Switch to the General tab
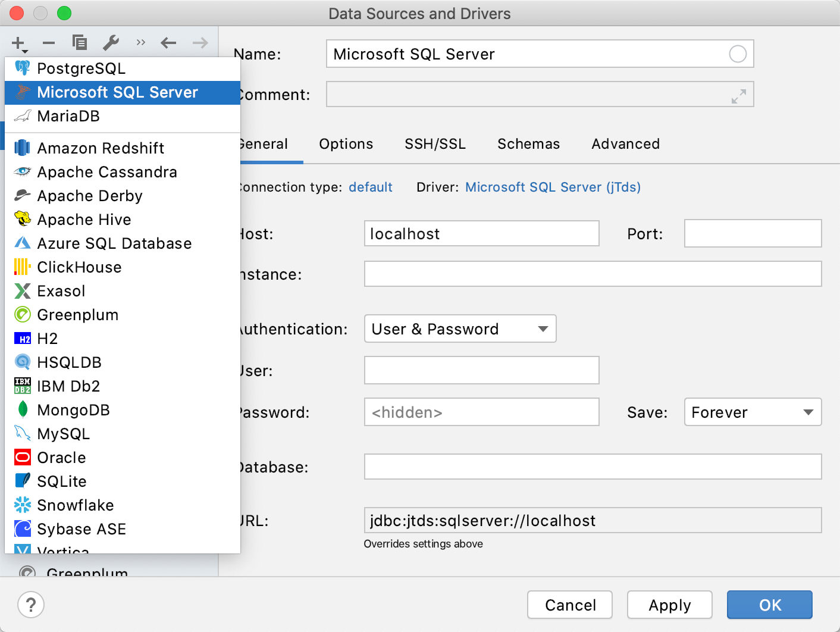This screenshot has width=840, height=632. tap(265, 144)
